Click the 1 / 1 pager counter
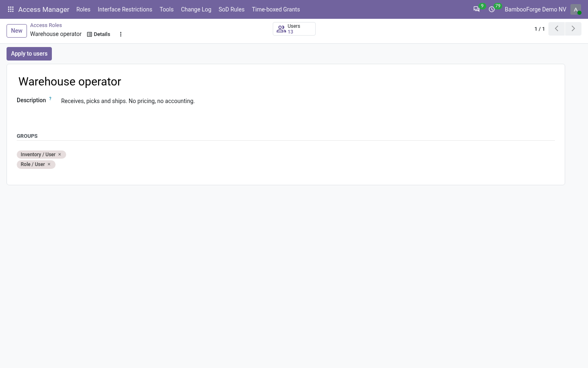 pyautogui.click(x=539, y=29)
